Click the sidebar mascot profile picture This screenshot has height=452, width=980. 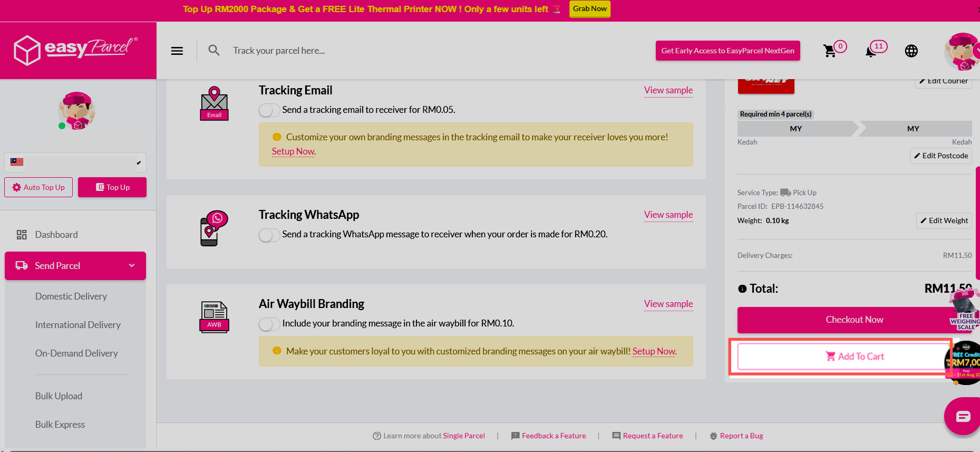pos(76,111)
